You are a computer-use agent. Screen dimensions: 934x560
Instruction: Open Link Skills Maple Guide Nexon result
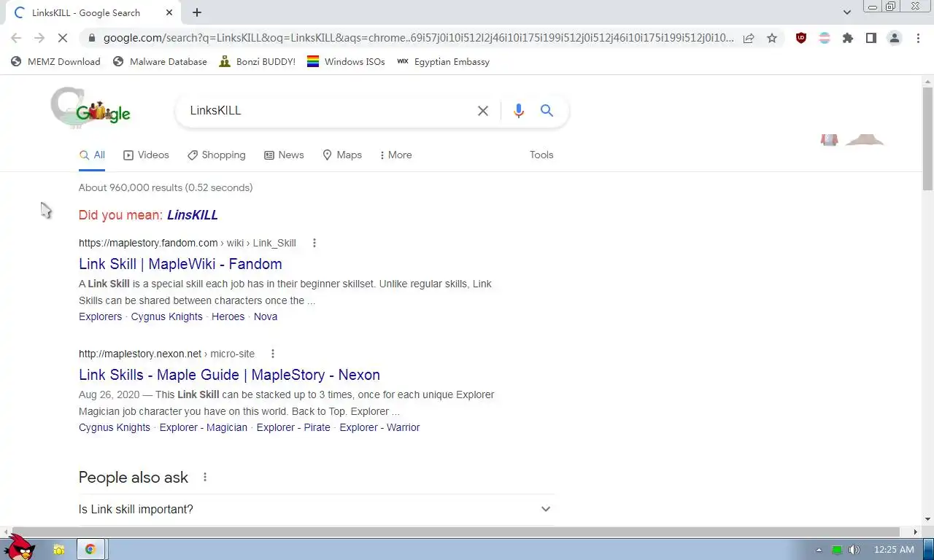click(x=229, y=375)
